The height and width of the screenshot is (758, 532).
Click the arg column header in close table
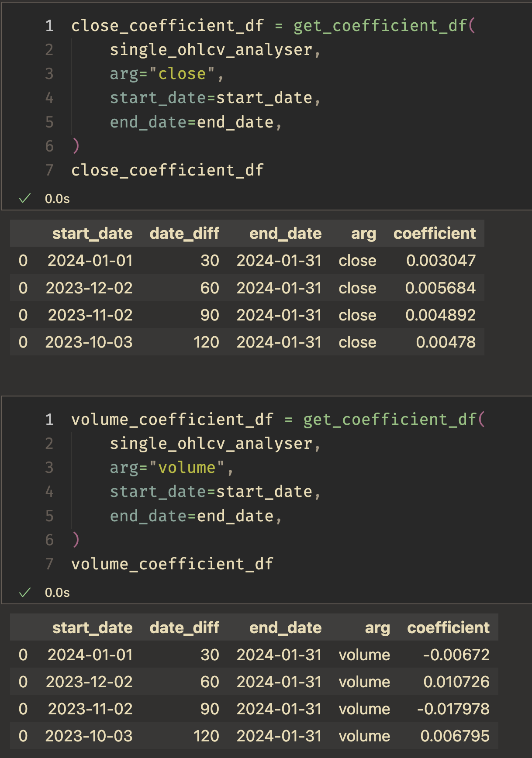(363, 234)
